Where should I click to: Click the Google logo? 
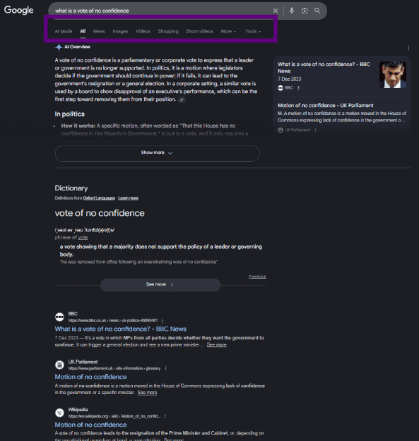click(x=19, y=10)
